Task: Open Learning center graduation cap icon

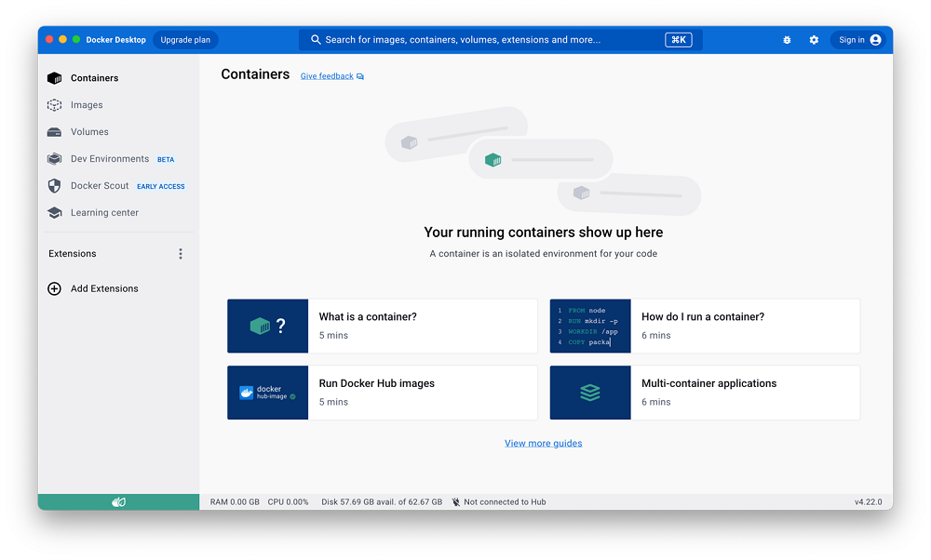Action: tap(54, 213)
